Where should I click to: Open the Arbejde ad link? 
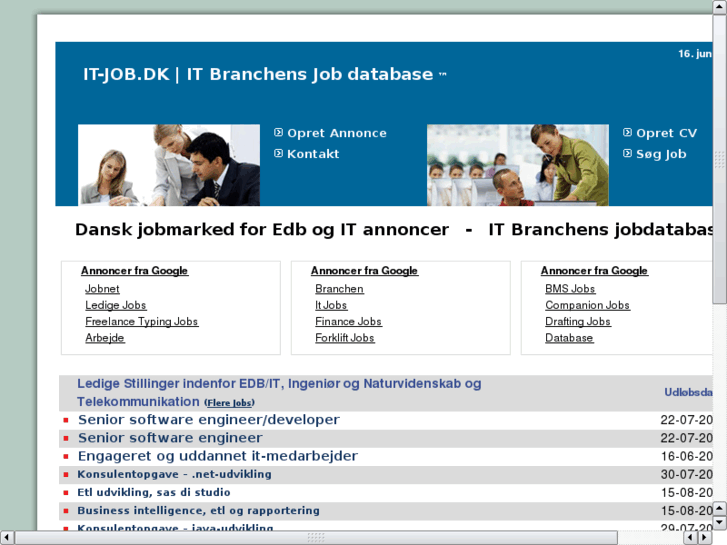(104, 338)
